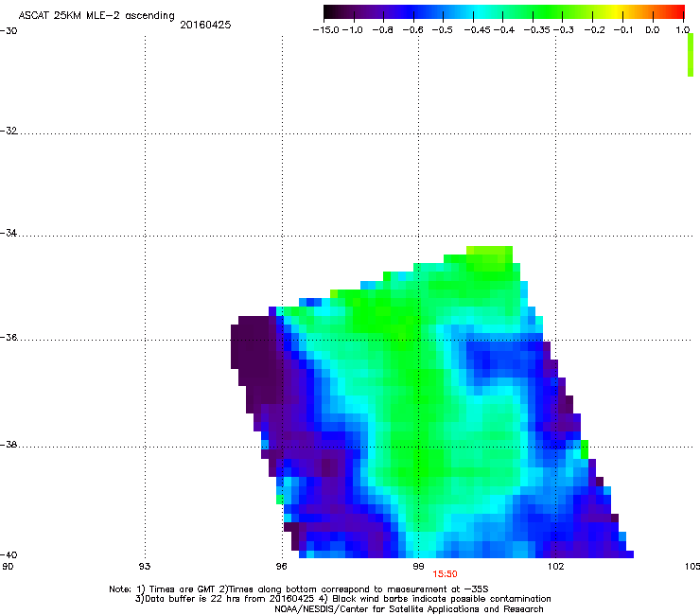Click the latitude label -38

coord(9,445)
